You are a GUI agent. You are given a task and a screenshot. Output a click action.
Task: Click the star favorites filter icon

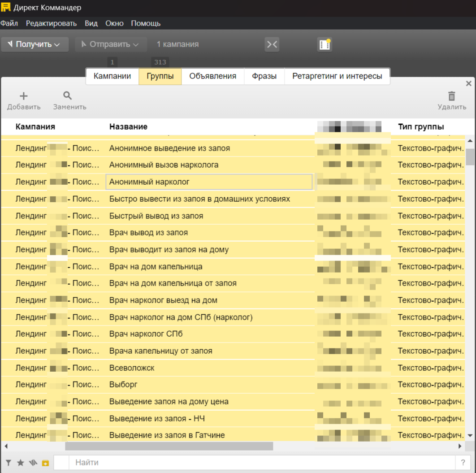point(20,463)
